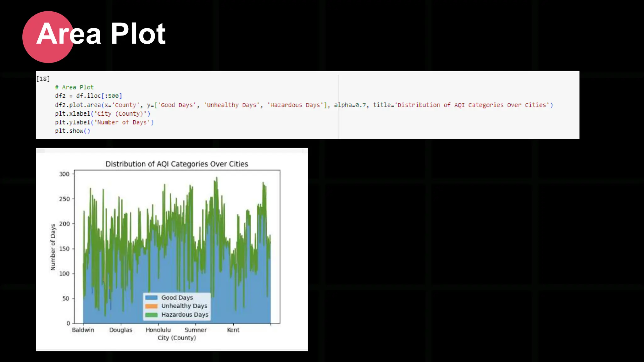644x362 pixels.
Task: Click the Area Plot slide title
Action: point(101,34)
